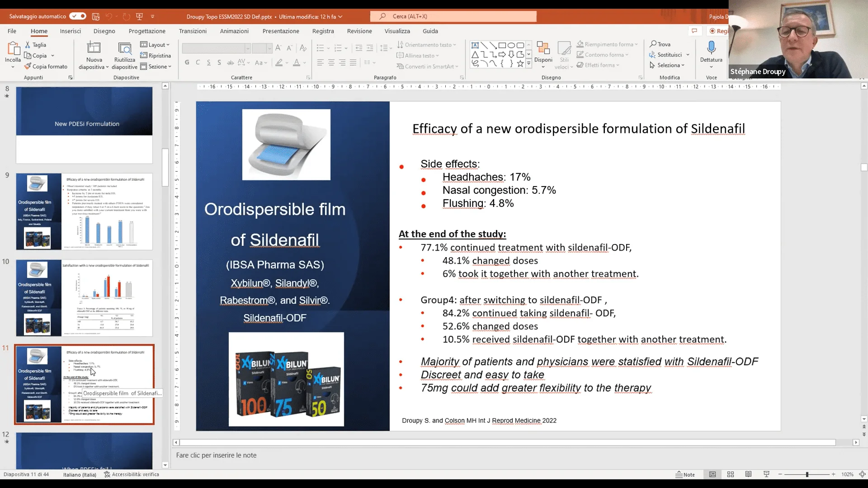Screen dimensions: 868x488
Task: Select slide 8 New PDE5i Formulation
Action: coord(84,125)
